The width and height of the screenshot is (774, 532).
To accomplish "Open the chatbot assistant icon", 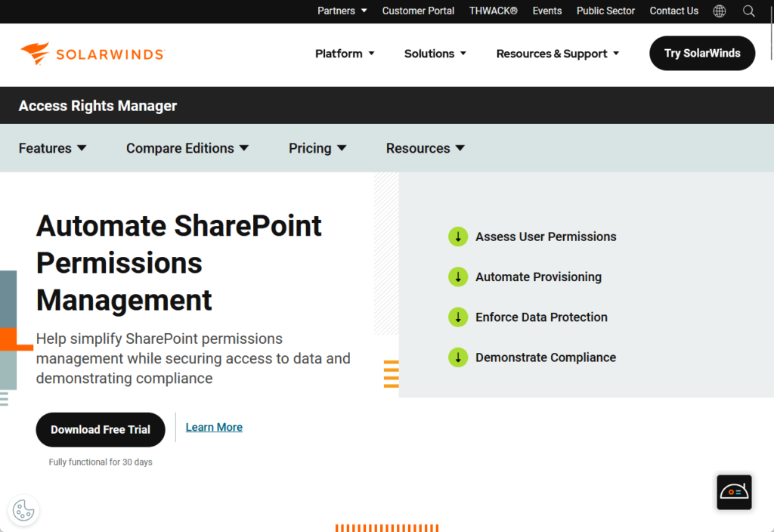I will pyautogui.click(x=734, y=492).
